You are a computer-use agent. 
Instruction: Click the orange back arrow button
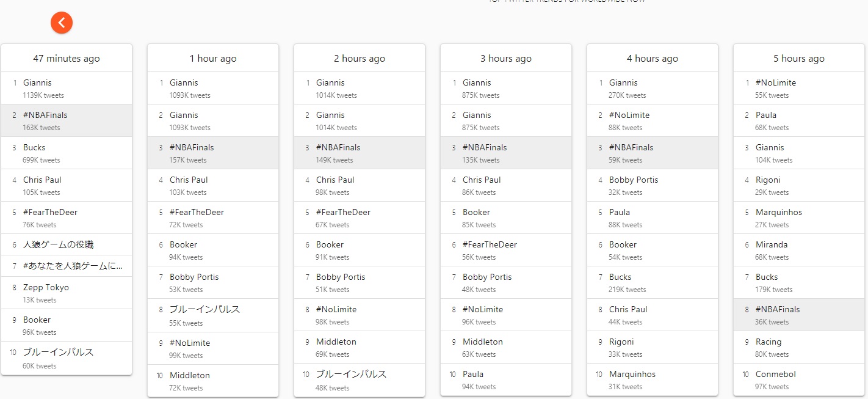click(x=62, y=23)
